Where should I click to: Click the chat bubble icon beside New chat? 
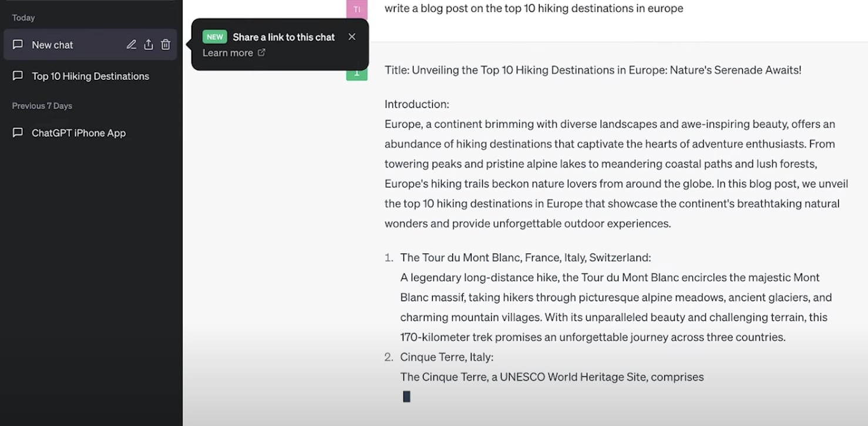18,45
